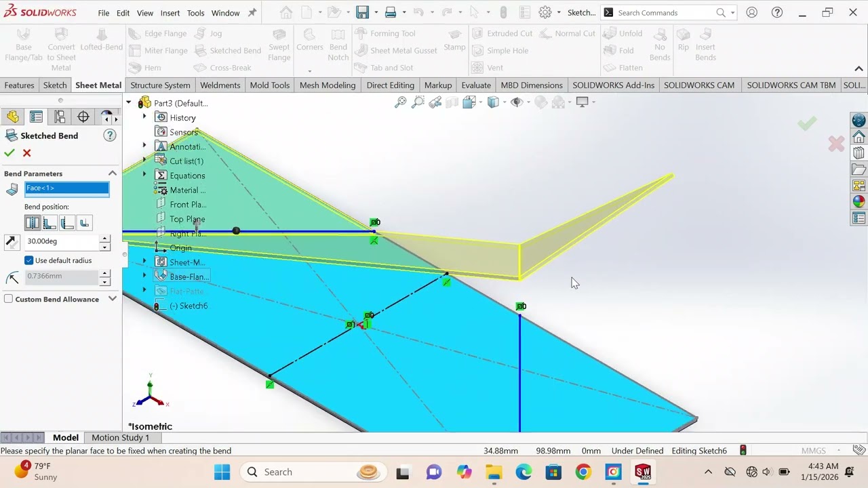This screenshot has height=488, width=868.
Task: Open Appearances color ball icon in task pane
Action: pos(859,202)
